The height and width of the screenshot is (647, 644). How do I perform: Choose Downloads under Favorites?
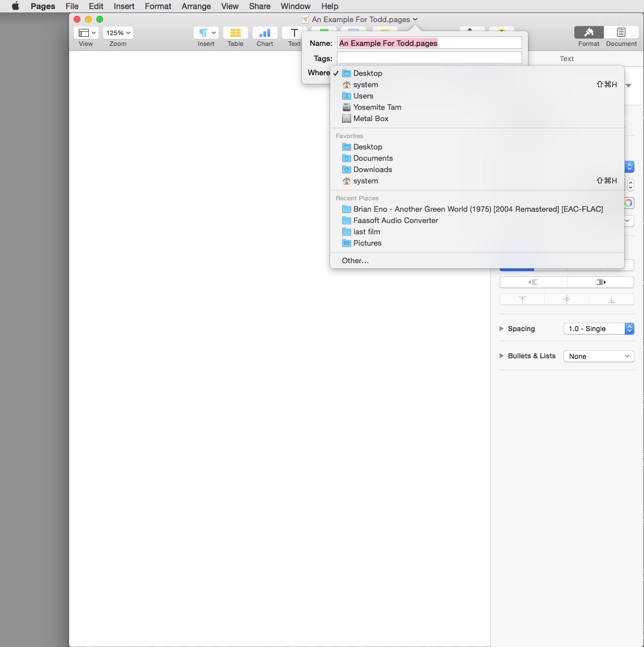coord(477,170)
